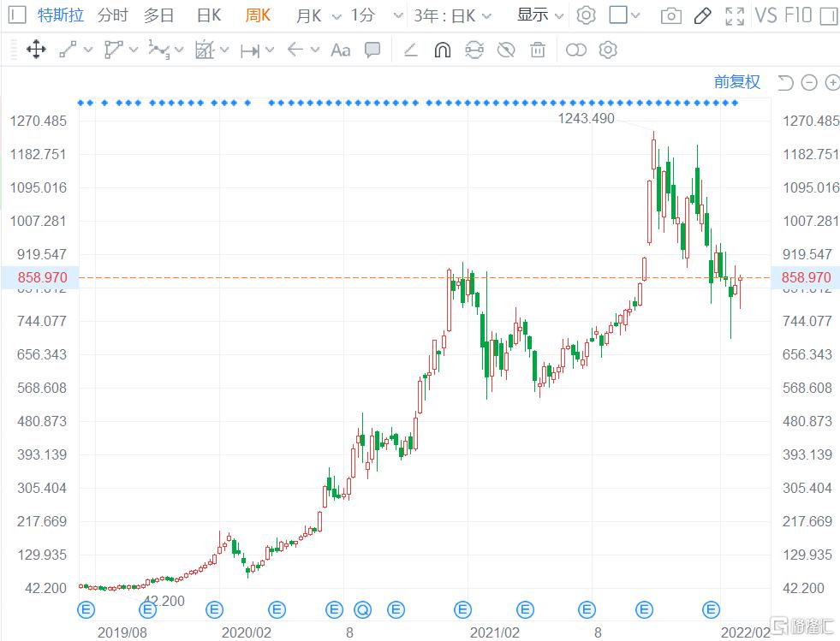Switch to the 日K tab
Image resolution: width=840 pixels, height=641 pixels.
coord(208,15)
